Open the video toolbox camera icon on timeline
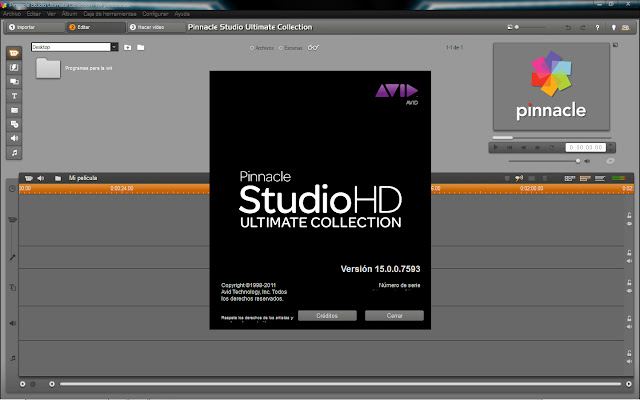This screenshot has width=640, height=400. [x=29, y=178]
